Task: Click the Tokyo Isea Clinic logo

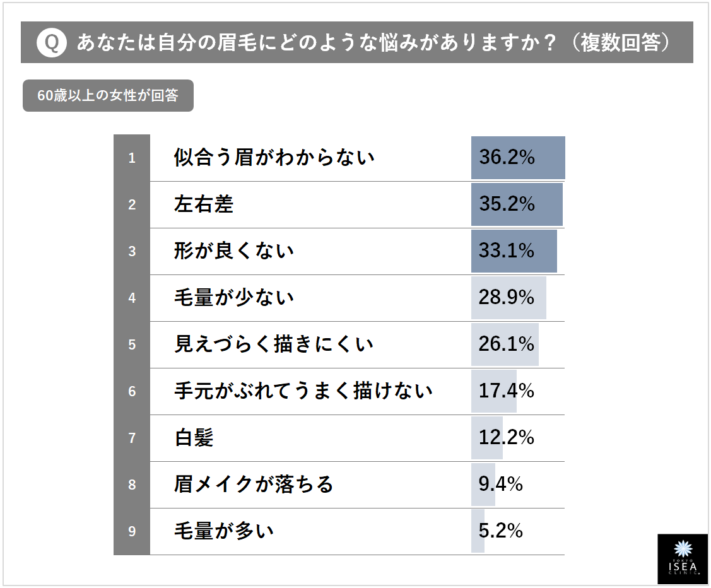Action: click(682, 558)
